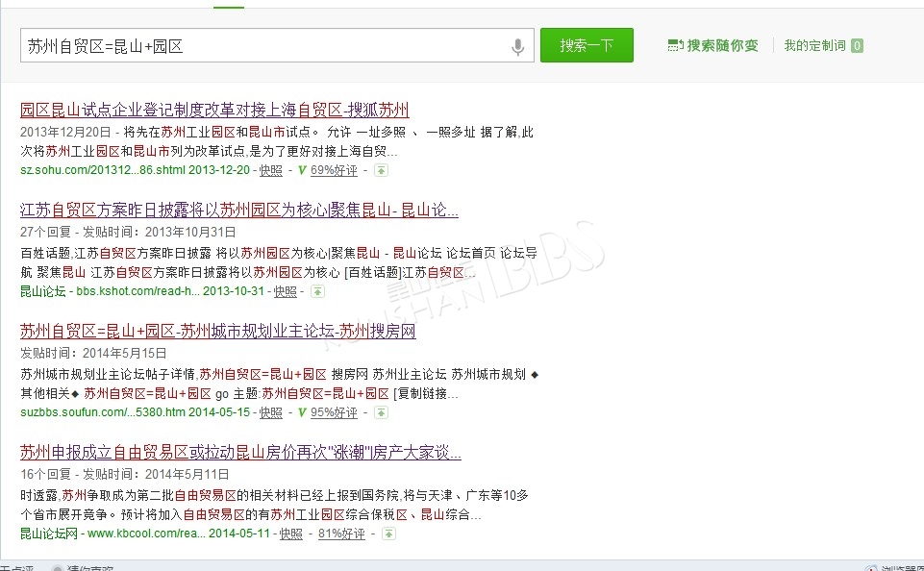Click the 16个回复 reply count text
Screen dimensions: 924x571
[x=45, y=474]
